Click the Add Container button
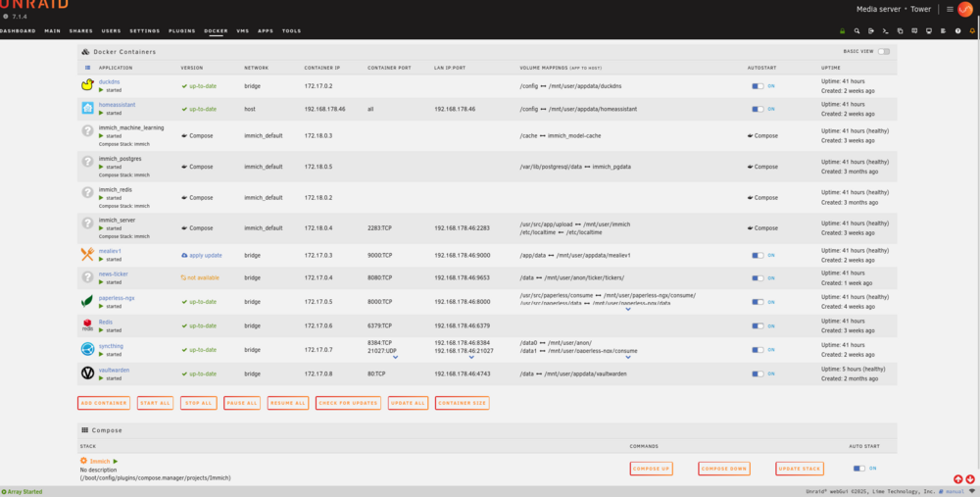Screen dimensions: 980x497 pyautogui.click(x=104, y=403)
